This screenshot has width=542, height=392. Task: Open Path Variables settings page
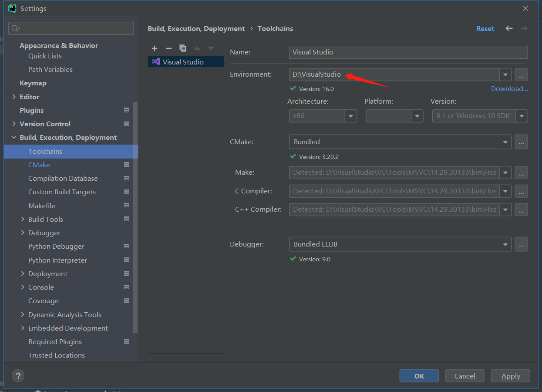(x=50, y=69)
